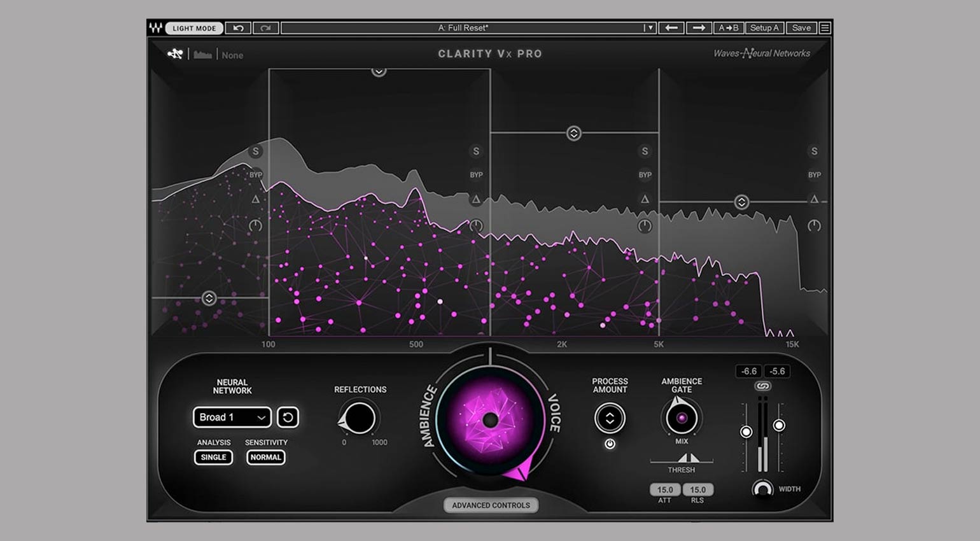
Task: Bypass the third frequency band
Action: (x=645, y=175)
